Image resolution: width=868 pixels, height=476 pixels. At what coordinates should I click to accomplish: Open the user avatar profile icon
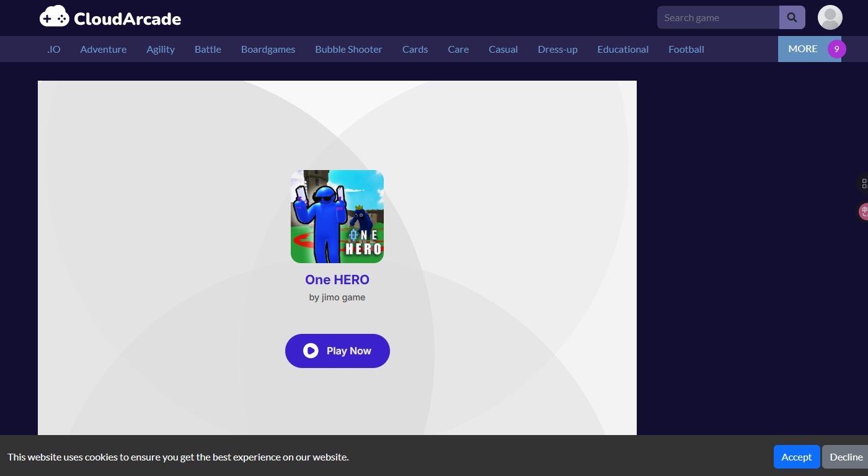coord(830,17)
